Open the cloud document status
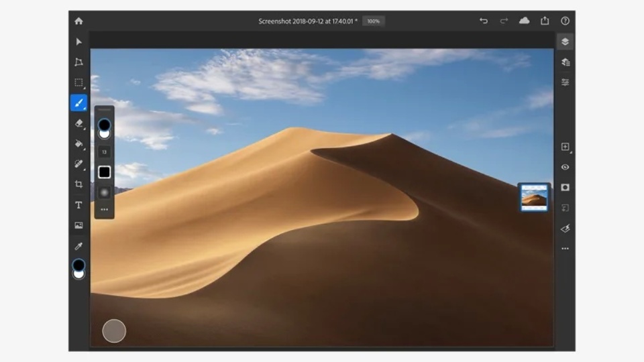 click(524, 21)
